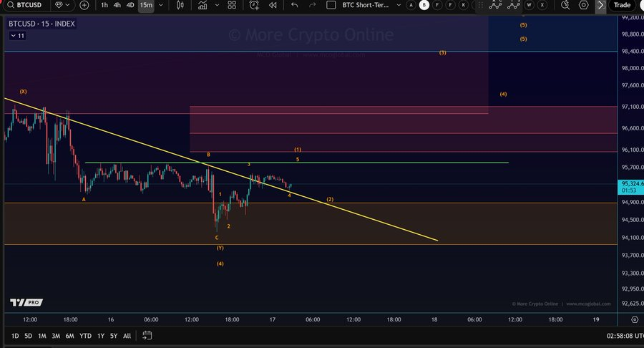The height and width of the screenshot is (348, 644).
Task: Select the 1h timeframe
Action: [104, 5]
